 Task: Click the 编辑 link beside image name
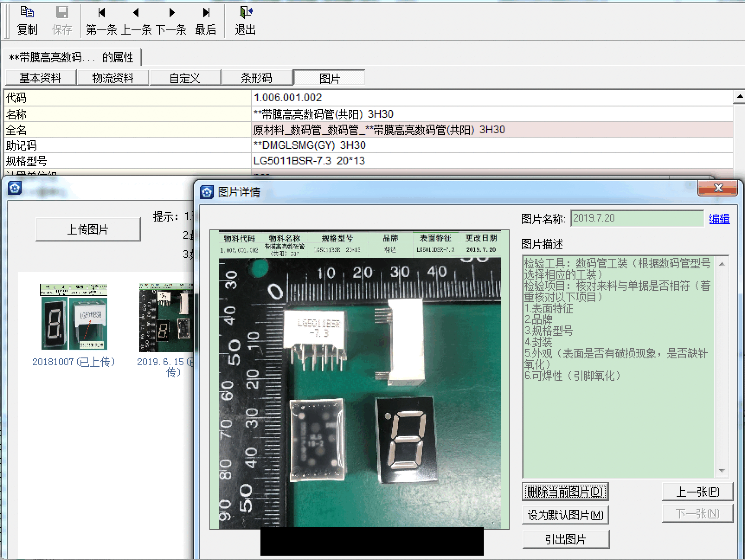point(719,219)
